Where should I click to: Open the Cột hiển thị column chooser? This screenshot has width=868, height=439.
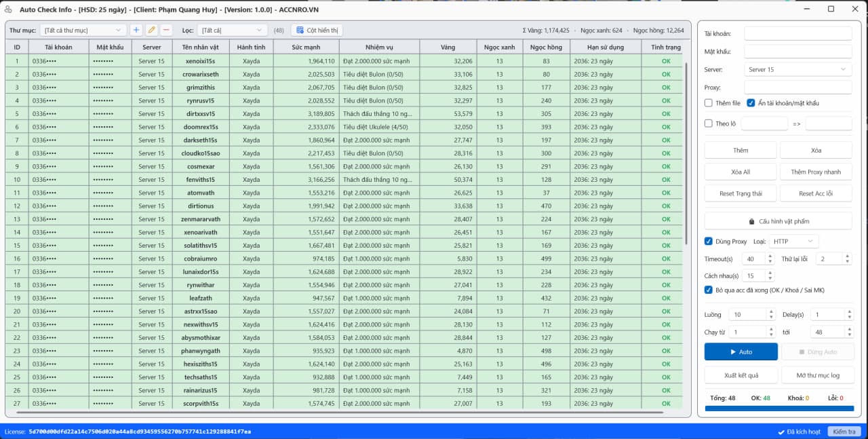point(317,30)
